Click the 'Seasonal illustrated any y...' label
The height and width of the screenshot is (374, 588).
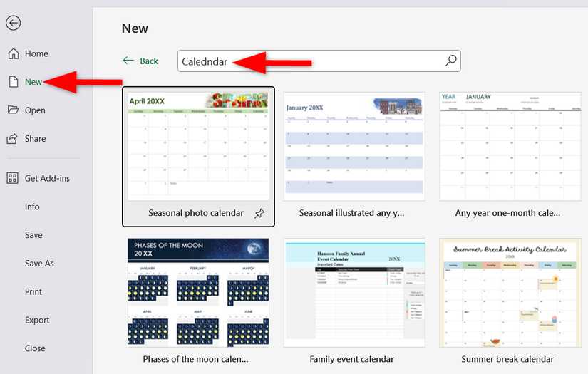[352, 213]
